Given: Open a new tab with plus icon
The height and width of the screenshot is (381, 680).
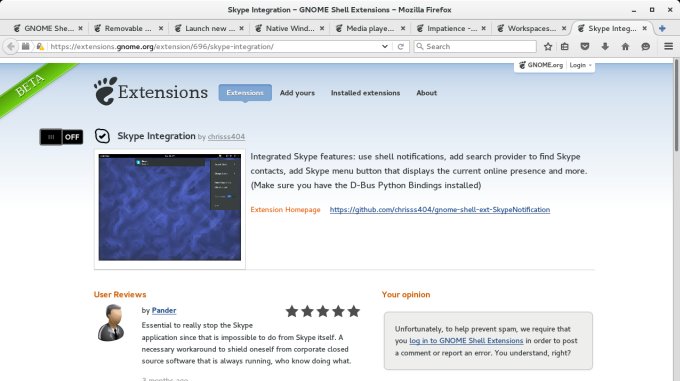Looking at the screenshot, I should pyautogui.click(x=662, y=29).
